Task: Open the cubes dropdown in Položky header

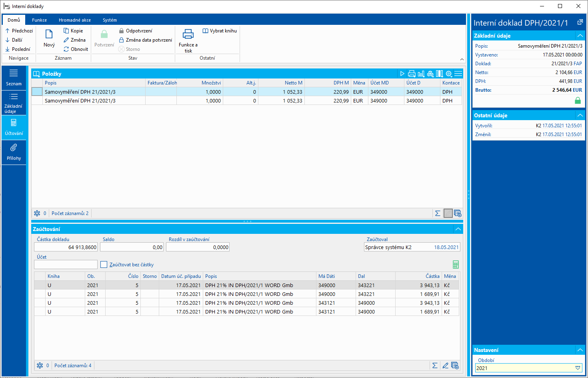Action: [x=430, y=74]
